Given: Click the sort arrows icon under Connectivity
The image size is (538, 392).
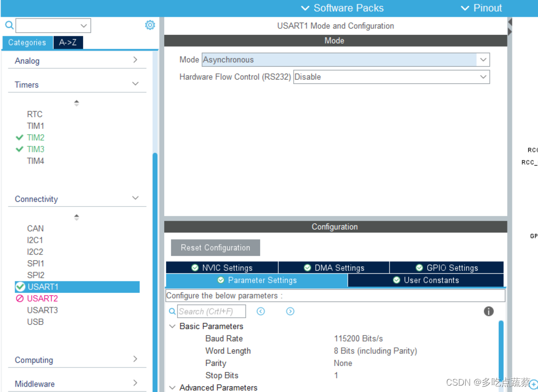Looking at the screenshot, I should pos(77,217).
